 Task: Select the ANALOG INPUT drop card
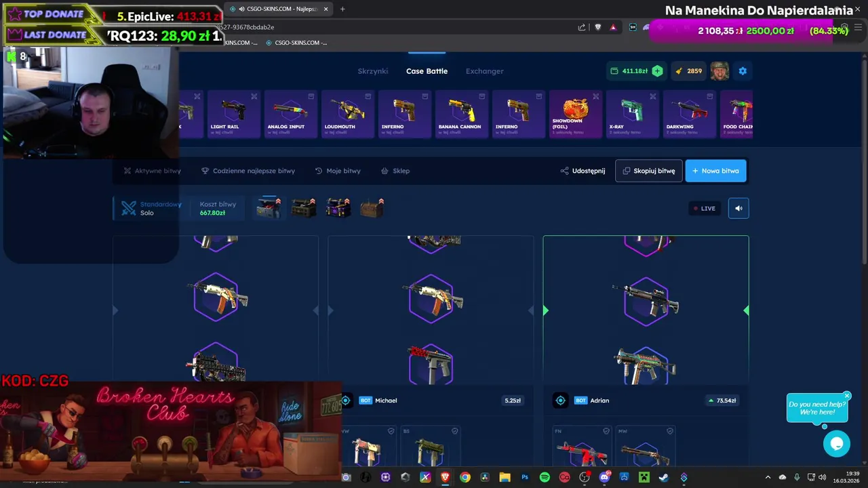tap(290, 114)
